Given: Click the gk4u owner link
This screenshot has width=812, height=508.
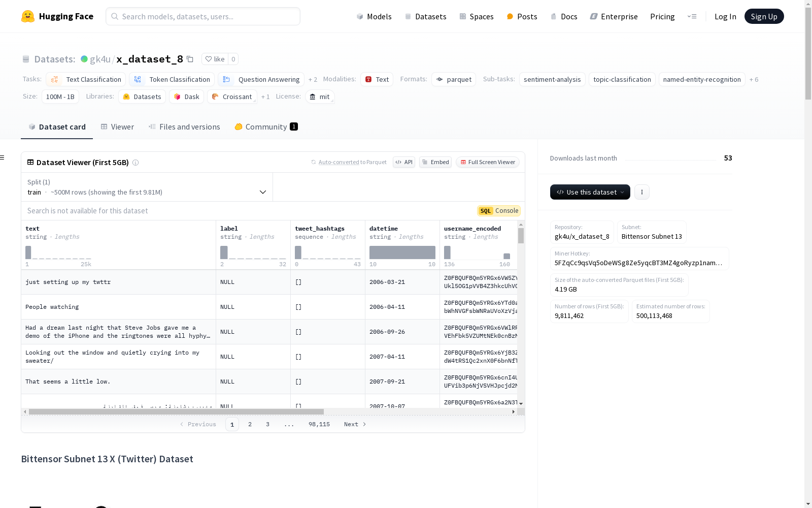Looking at the screenshot, I should pos(100,59).
